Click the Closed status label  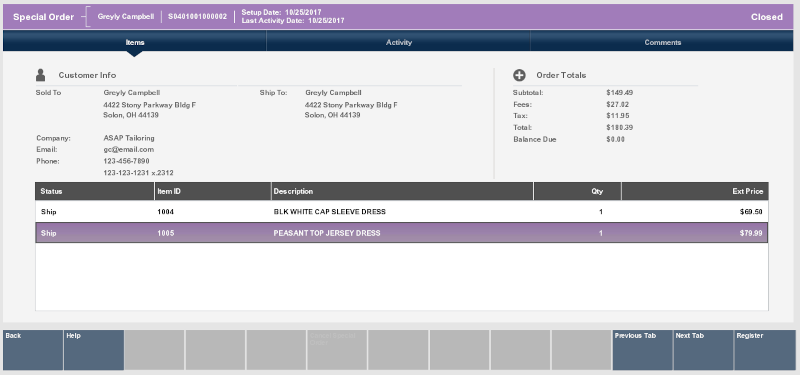tap(766, 17)
